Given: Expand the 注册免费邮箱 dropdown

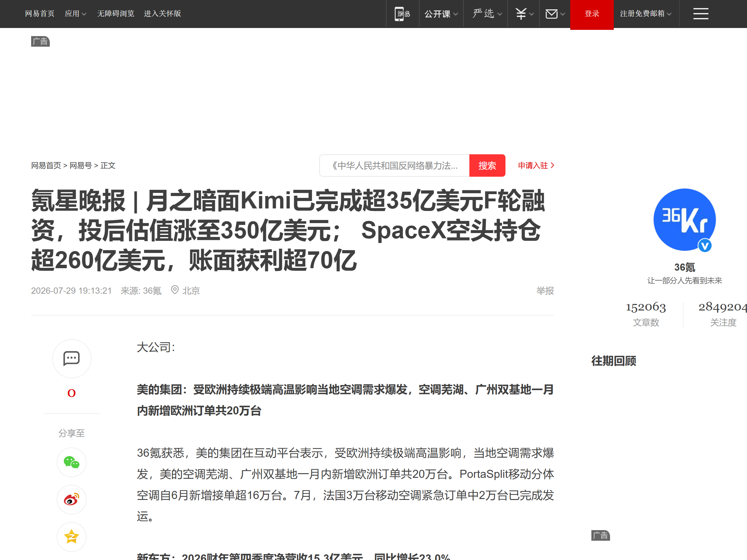Looking at the screenshot, I should 646,13.
